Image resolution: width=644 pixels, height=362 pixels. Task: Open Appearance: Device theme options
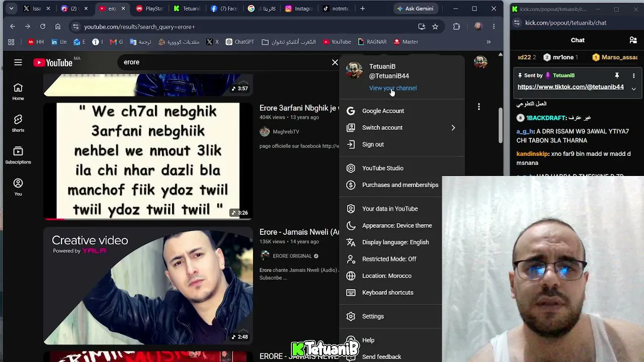point(390,226)
